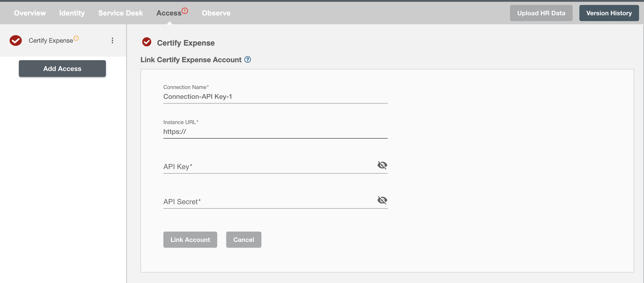This screenshot has height=283, width=644.
Task: Click the Identity menu item
Action: (x=72, y=12)
